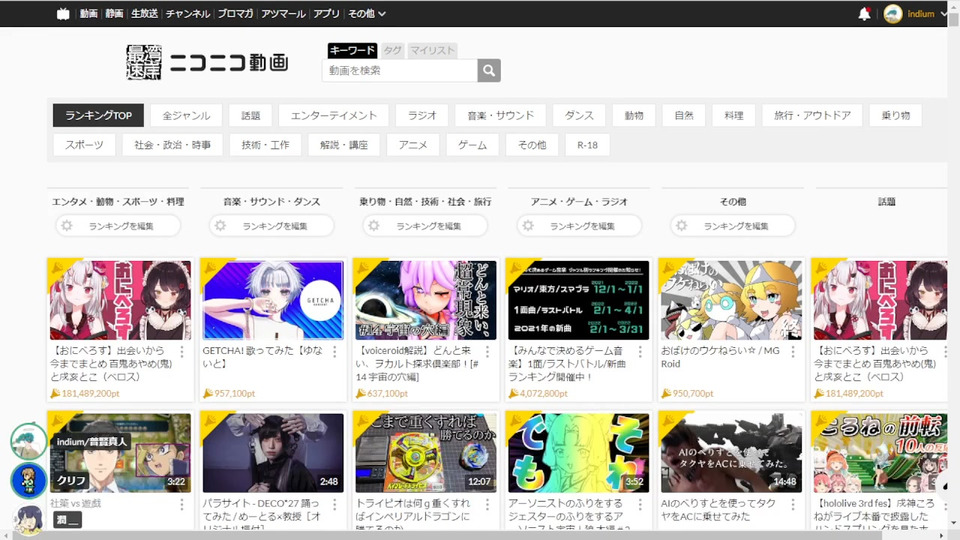Select the マイリスト search tab

click(x=432, y=50)
